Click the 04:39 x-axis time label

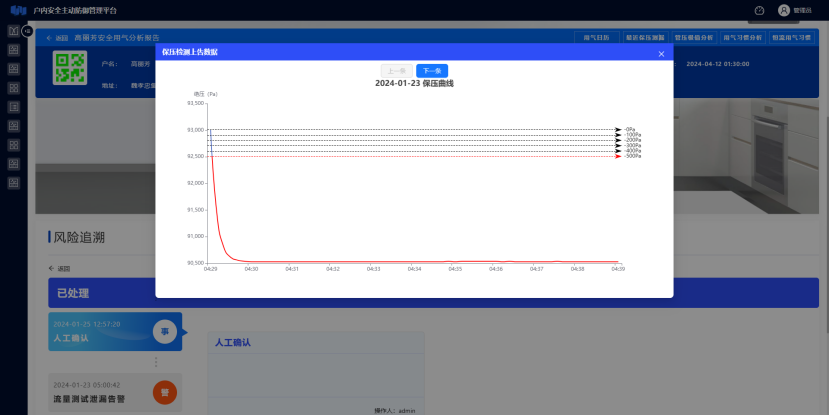[618, 269]
